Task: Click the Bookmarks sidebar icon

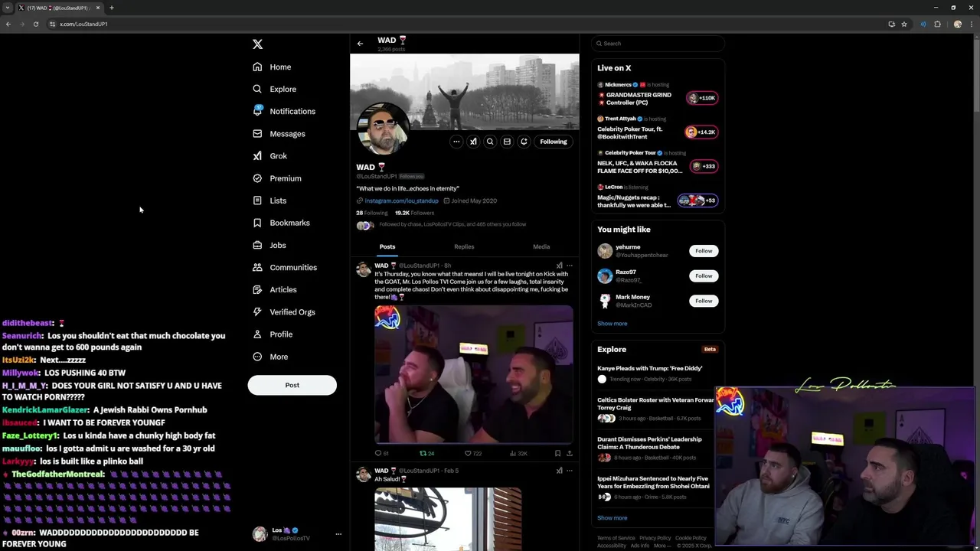Action: (x=257, y=223)
